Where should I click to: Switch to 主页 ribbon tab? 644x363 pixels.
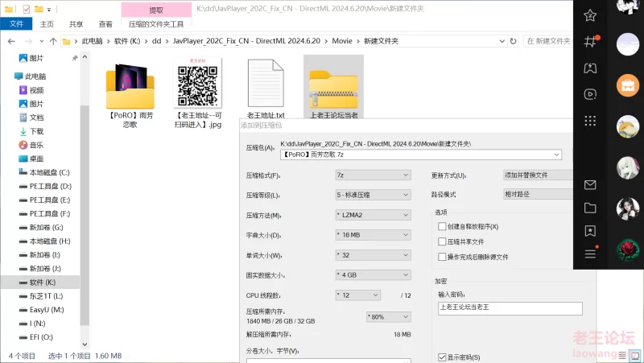(47, 24)
